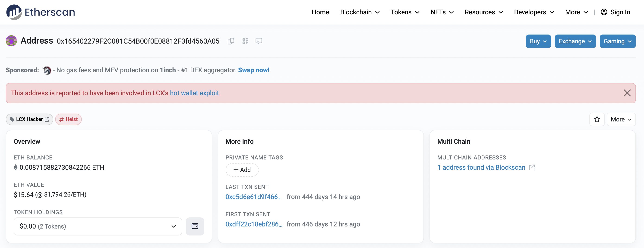Screen dimensions: 644x248
Task: Add address to watch list star
Action: pos(597,119)
